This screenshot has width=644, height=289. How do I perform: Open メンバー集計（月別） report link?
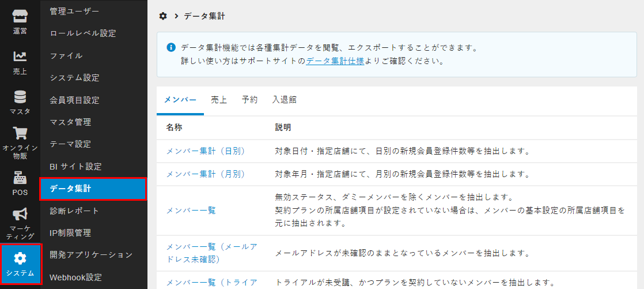coord(206,174)
